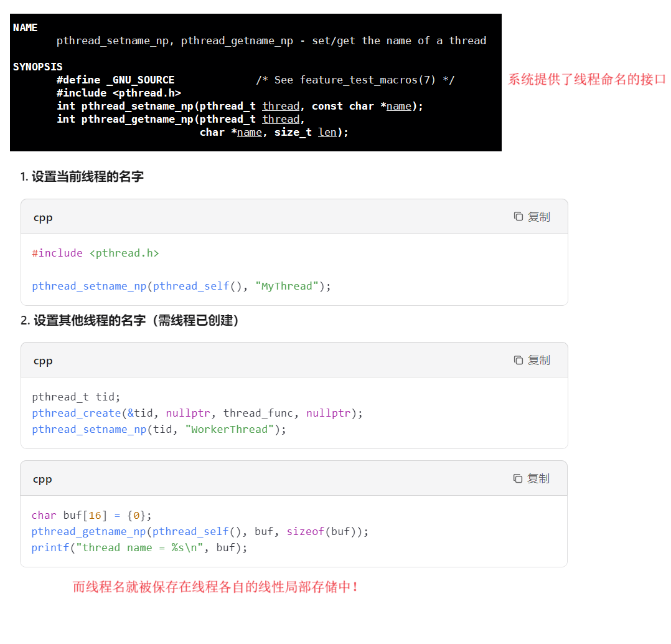Click the heading '1. 设置当前线程的名字'
671x644 pixels.
pos(82,176)
